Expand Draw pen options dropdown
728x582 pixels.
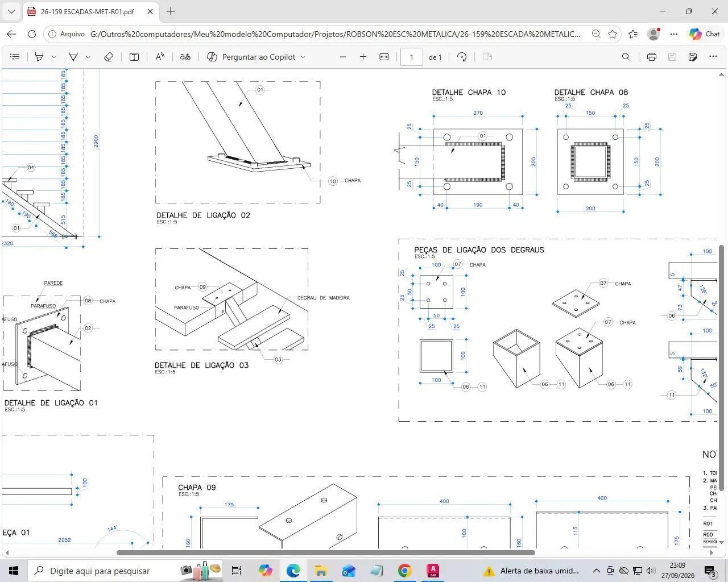pyautogui.click(x=88, y=57)
